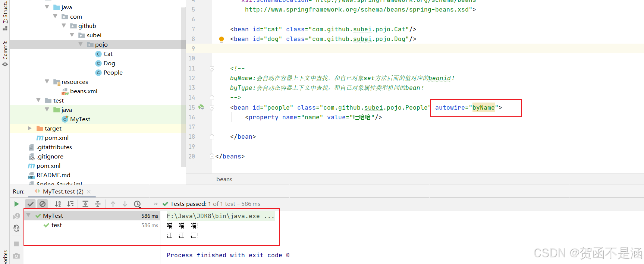Open the .gitattributes file
The width and height of the screenshot is (644, 264).
point(54,147)
